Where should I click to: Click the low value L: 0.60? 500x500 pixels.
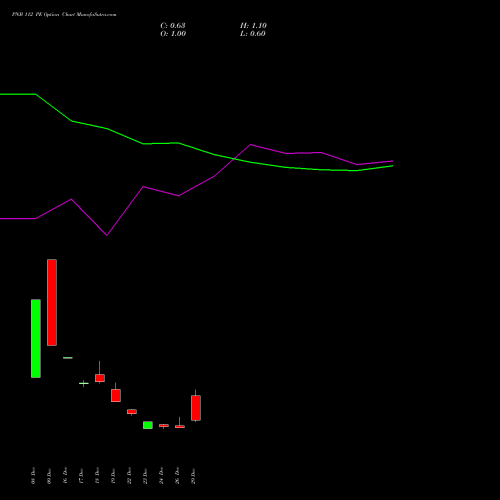click(x=253, y=34)
